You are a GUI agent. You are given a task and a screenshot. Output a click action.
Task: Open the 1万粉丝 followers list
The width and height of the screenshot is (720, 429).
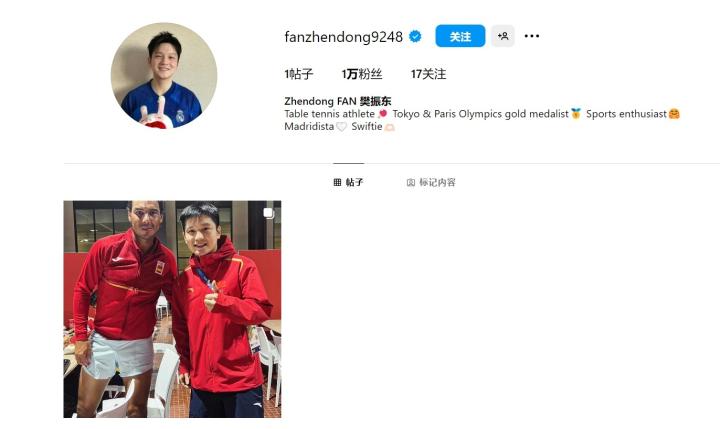click(x=362, y=74)
